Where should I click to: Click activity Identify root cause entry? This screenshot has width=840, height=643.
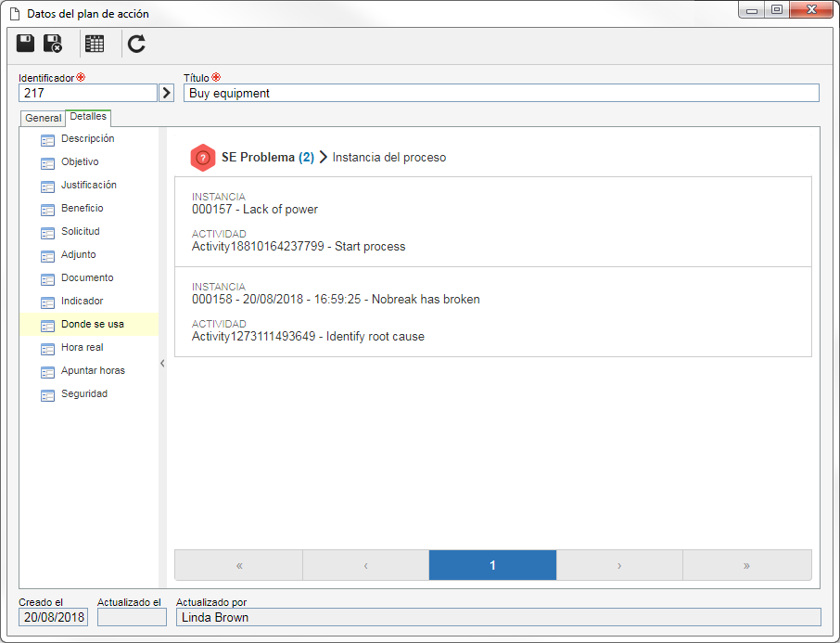point(308,336)
